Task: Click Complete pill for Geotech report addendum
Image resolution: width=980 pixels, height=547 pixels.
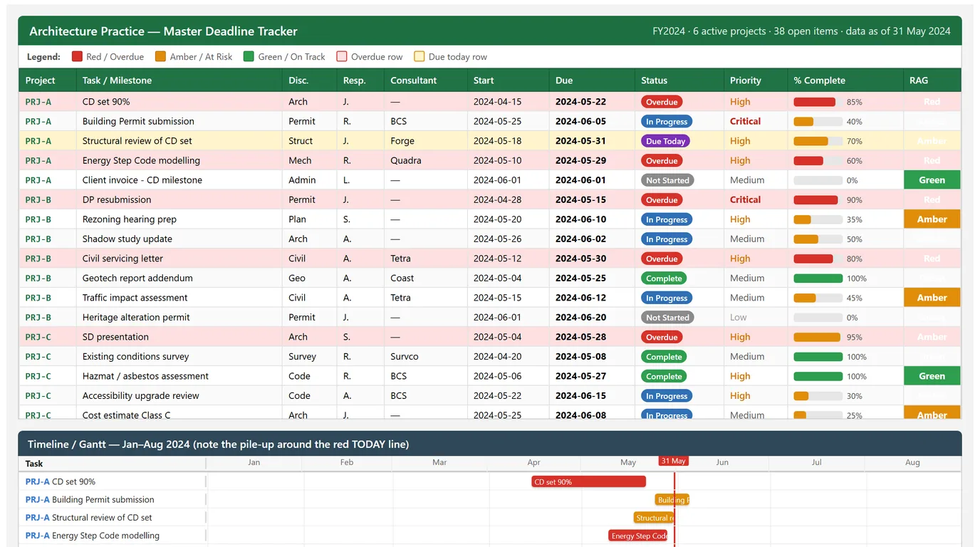Action: (664, 278)
